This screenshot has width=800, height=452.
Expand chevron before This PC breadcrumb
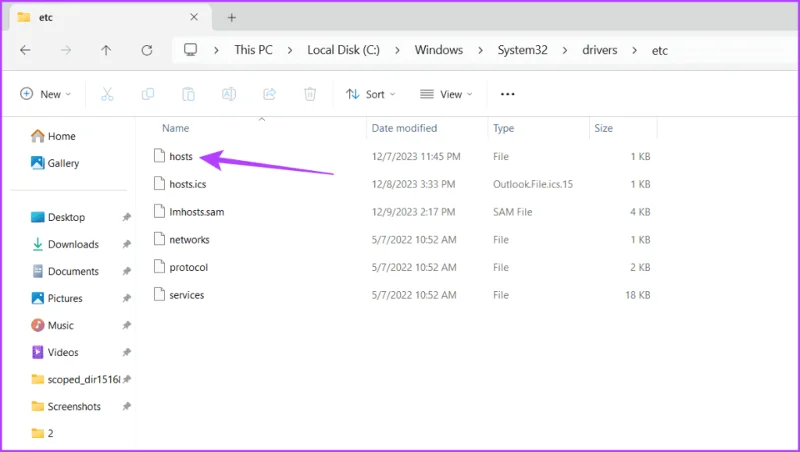click(x=216, y=50)
